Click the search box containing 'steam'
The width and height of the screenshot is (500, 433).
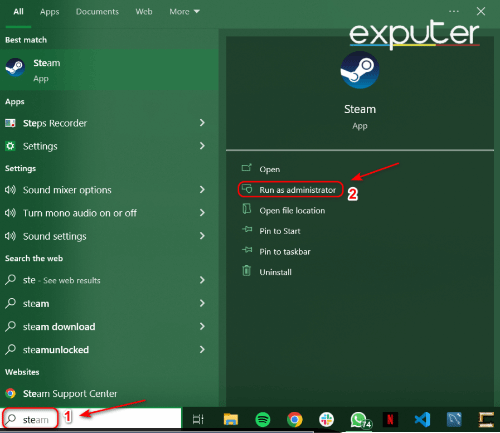click(91, 418)
